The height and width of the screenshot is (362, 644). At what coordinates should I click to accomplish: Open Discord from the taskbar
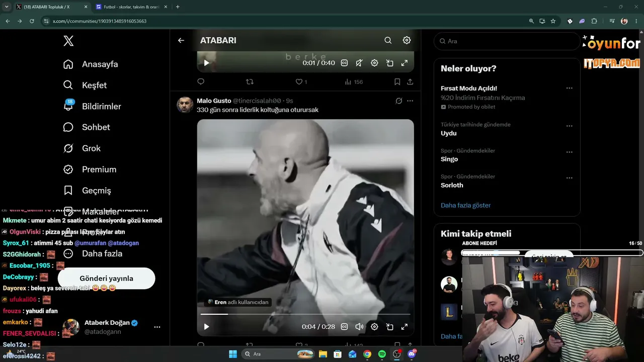[x=412, y=354]
